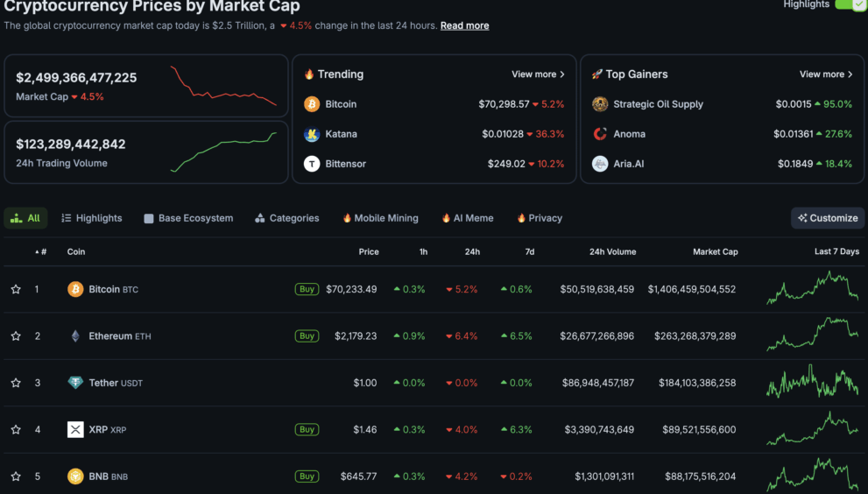
Task: Click the XRP logo icon
Action: coord(75,429)
